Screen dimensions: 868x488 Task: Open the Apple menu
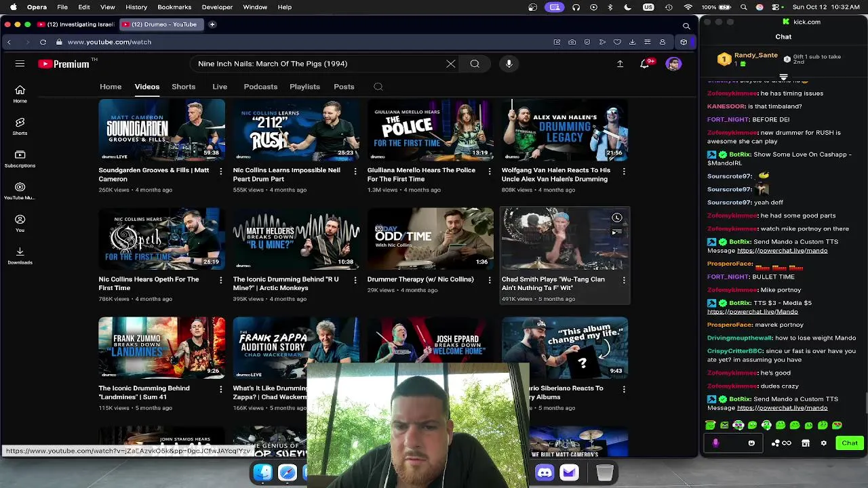click(x=13, y=7)
